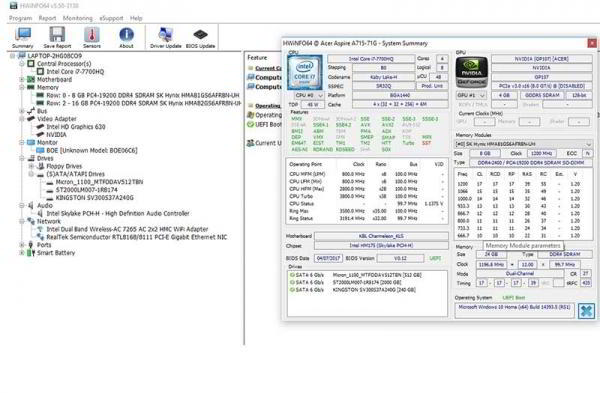Click Micron SATA drive entry in Drives list
This screenshot has width=600, height=393.
click(355, 275)
